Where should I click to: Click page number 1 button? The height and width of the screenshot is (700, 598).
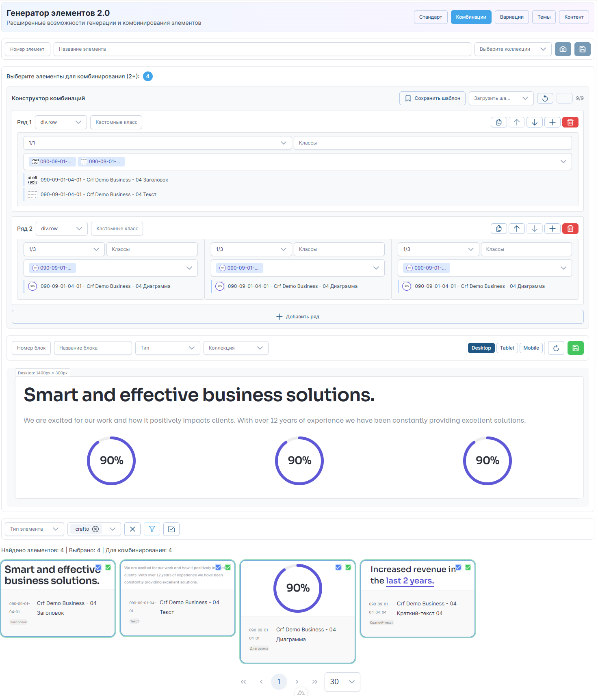click(x=279, y=682)
